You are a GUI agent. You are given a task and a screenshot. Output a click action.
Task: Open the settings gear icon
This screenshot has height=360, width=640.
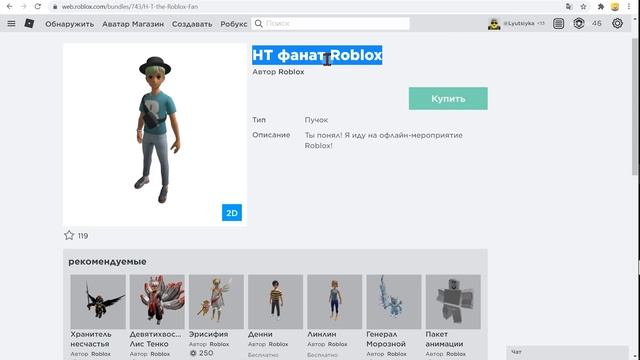tap(617, 24)
